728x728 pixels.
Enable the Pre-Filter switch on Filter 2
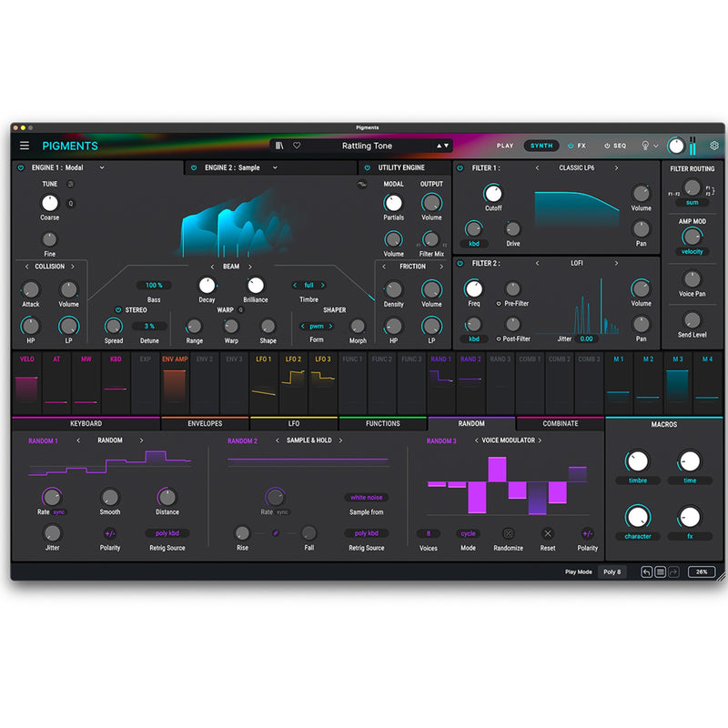click(x=500, y=302)
